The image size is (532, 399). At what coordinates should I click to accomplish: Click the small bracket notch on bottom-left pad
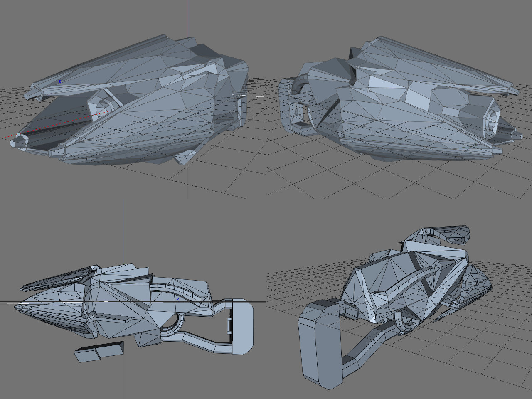coord(229,325)
